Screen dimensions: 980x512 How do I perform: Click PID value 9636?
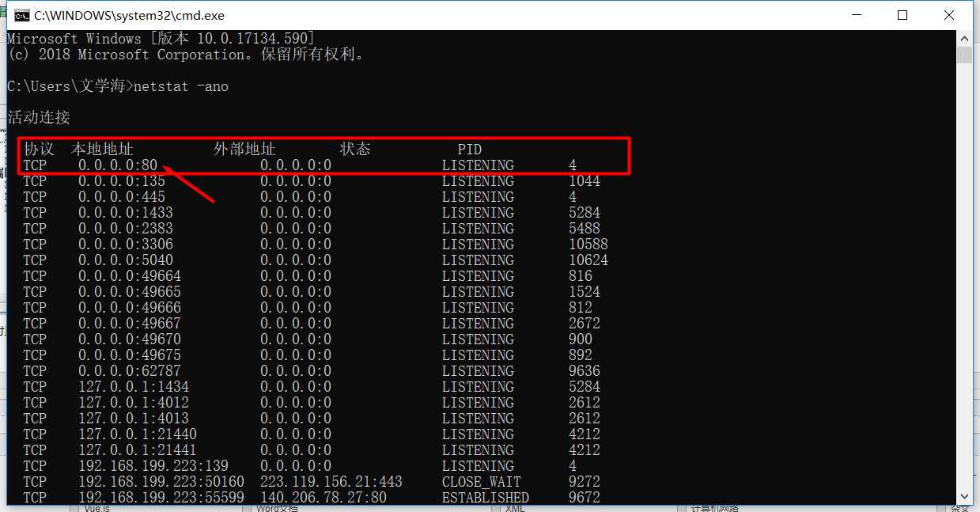[585, 371]
